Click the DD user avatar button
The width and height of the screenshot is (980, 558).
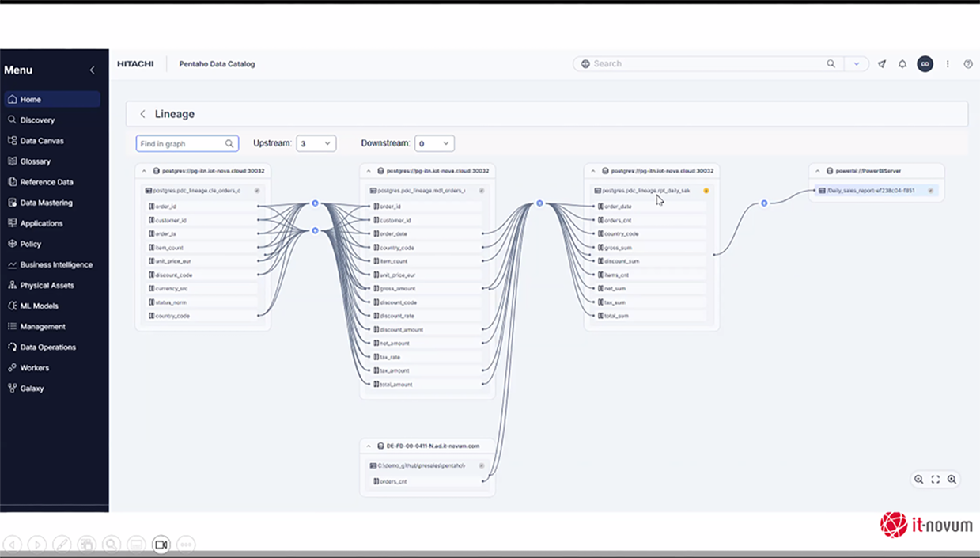tap(925, 64)
